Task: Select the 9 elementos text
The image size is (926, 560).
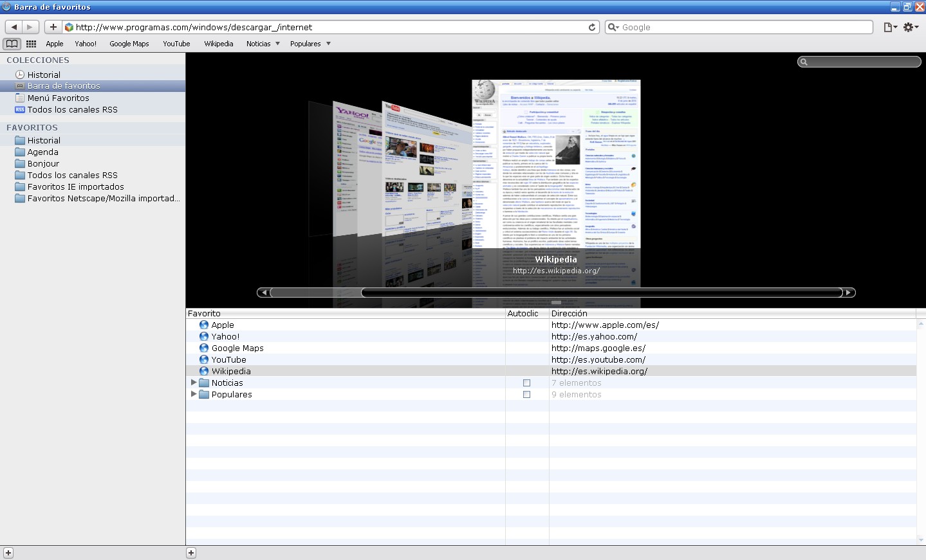Action: [x=577, y=394]
